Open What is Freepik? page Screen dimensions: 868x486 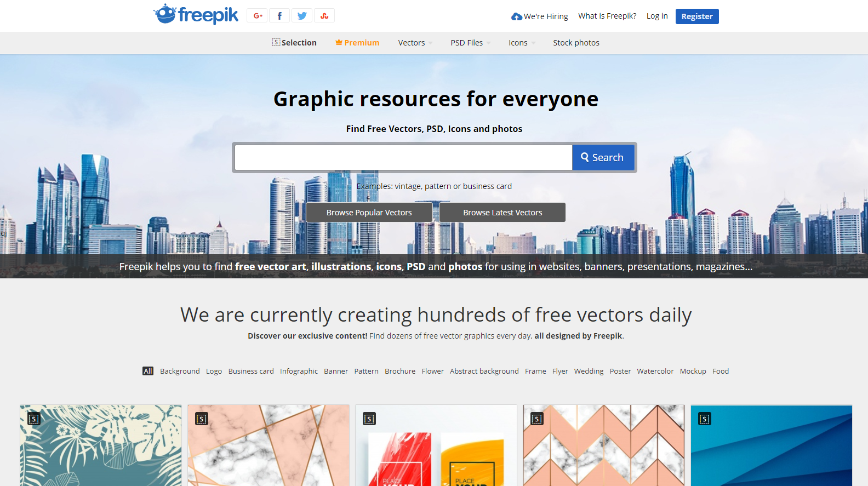tap(607, 16)
